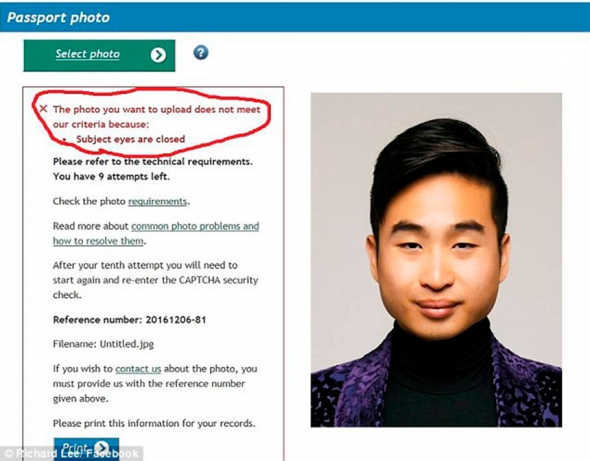Click the 'Subject eyes are closed' message
Image resolution: width=590 pixels, height=461 pixels.
pos(131,139)
